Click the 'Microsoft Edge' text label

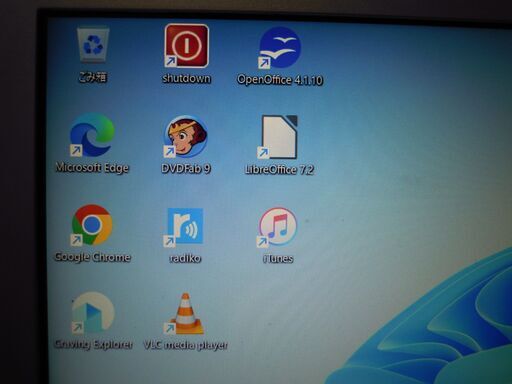point(92,167)
